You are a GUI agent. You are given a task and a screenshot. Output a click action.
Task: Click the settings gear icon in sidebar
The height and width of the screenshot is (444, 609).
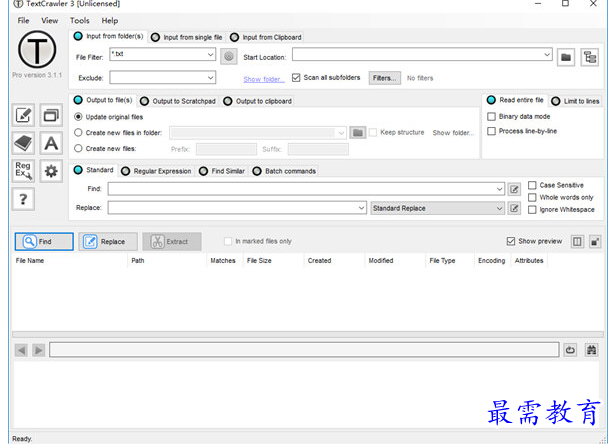51,171
